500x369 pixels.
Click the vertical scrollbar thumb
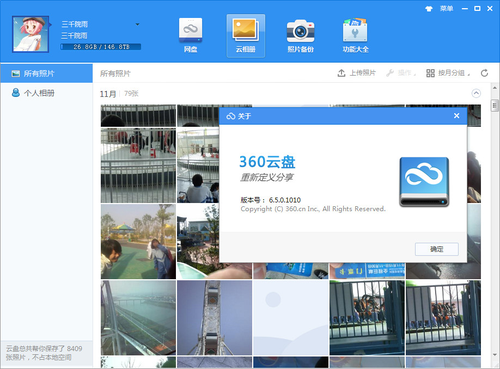[495, 105]
